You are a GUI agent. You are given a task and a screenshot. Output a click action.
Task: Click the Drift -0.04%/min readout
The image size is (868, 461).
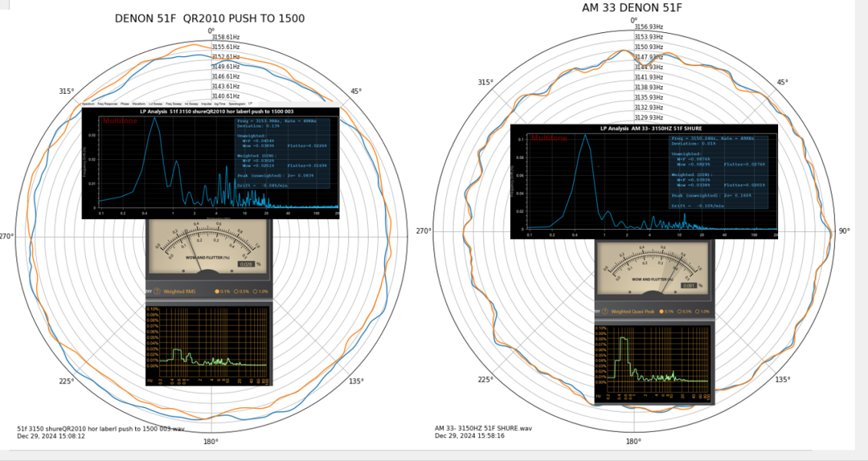click(x=262, y=185)
